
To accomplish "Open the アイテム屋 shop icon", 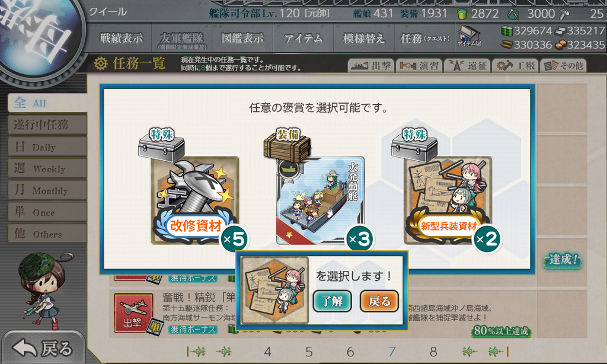I will [x=469, y=36].
